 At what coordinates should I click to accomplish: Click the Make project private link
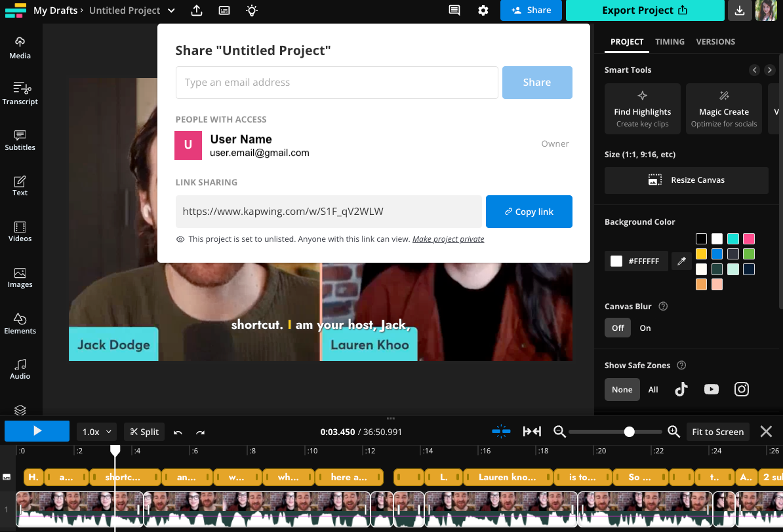click(x=448, y=238)
